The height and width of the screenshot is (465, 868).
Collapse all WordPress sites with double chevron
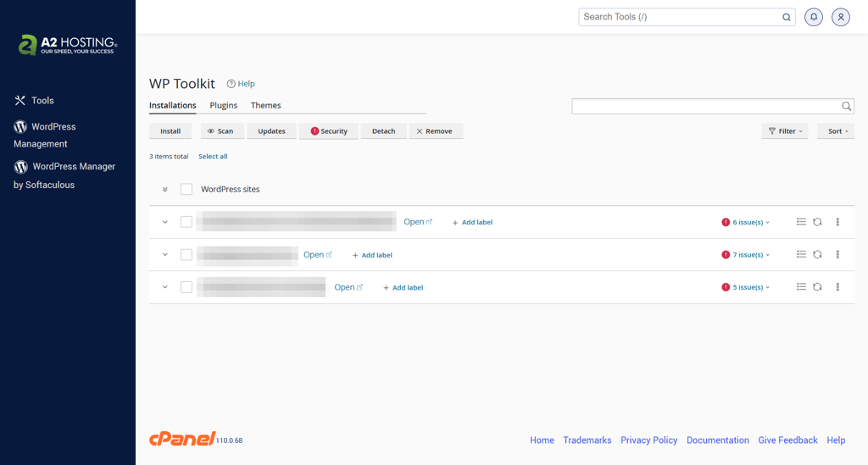coord(165,189)
